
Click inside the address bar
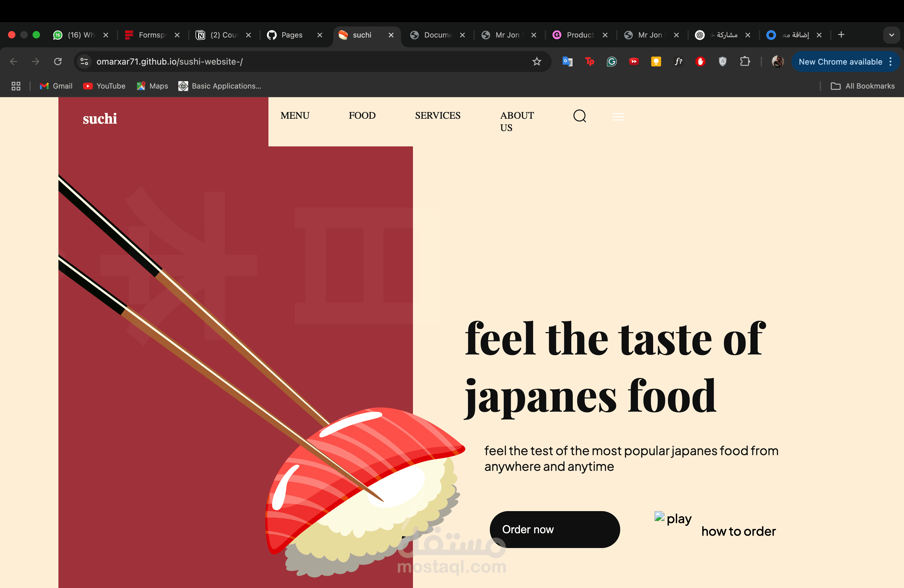click(266, 62)
